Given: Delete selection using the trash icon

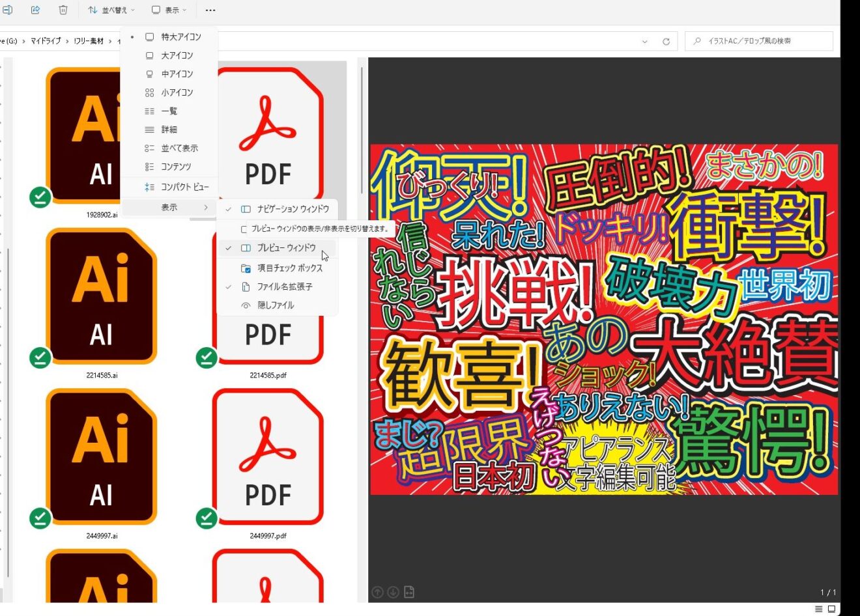Looking at the screenshot, I should 63,10.
